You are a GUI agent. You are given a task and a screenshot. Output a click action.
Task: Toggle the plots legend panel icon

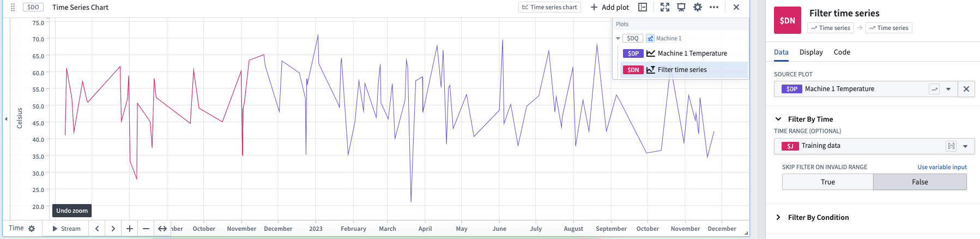tap(643, 7)
